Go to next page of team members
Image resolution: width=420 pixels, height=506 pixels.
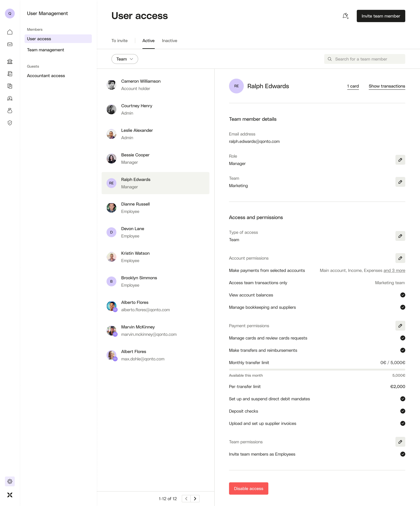(195, 498)
